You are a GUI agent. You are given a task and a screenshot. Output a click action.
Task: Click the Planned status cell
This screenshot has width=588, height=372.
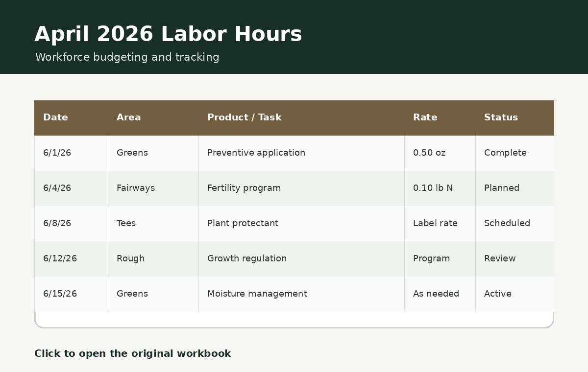(514, 188)
